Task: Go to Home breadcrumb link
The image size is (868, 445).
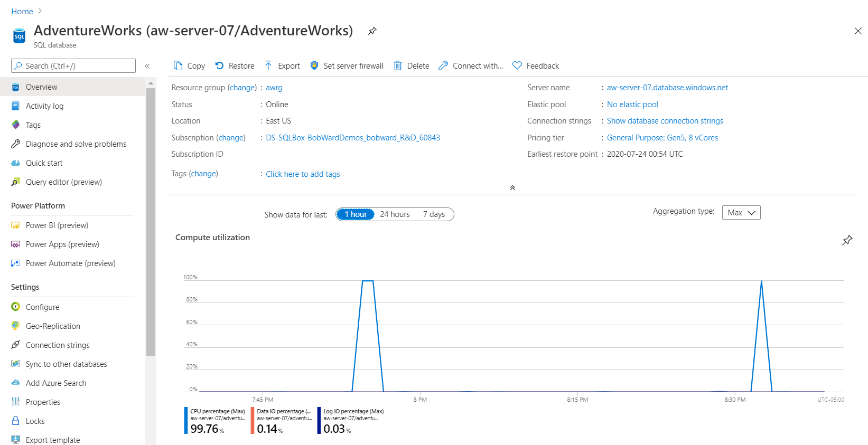Action: point(22,11)
